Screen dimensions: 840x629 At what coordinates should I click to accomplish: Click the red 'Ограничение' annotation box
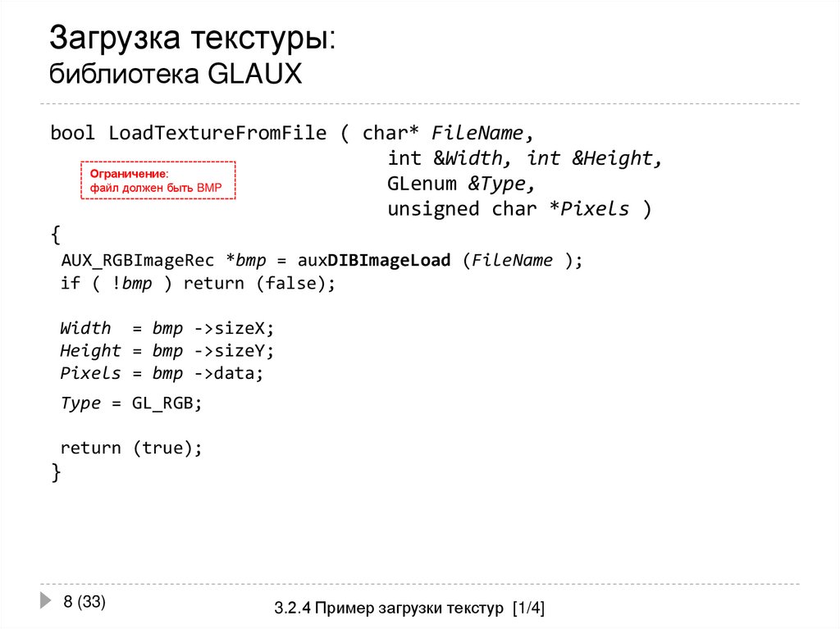[x=158, y=180]
